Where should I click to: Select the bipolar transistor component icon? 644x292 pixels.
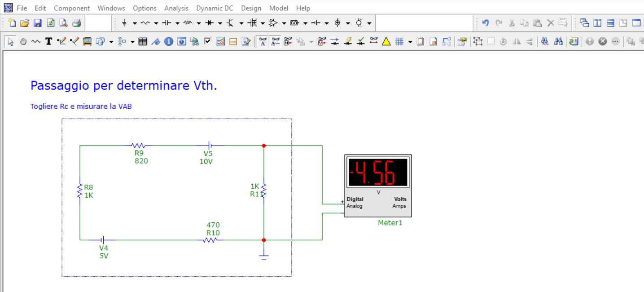coord(231,23)
